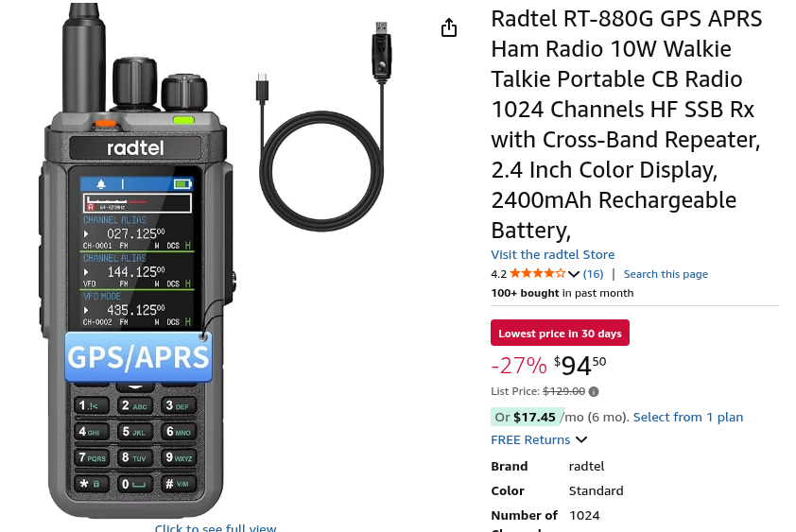796x532 pixels.
Task: Click the Search this page link
Action: tap(666, 274)
